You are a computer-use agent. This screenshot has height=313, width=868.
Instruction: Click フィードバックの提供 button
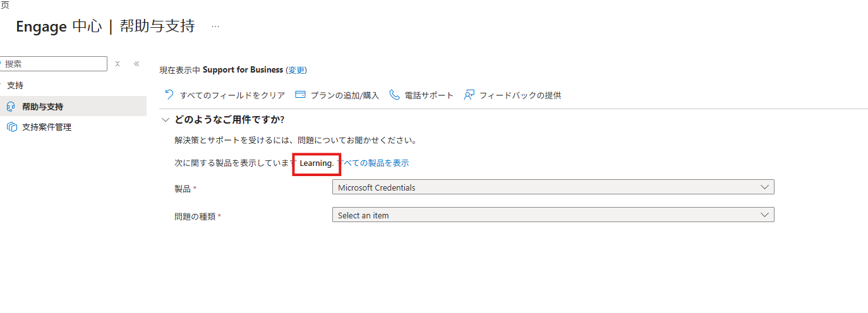pyautogui.click(x=512, y=95)
